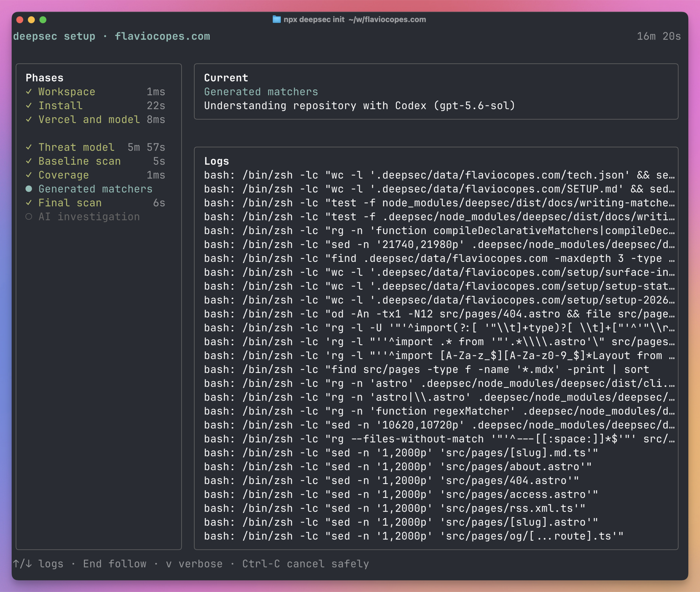Viewport: 700px width, 592px height.
Task: Click the log line importing Layout
Action: tap(439, 356)
